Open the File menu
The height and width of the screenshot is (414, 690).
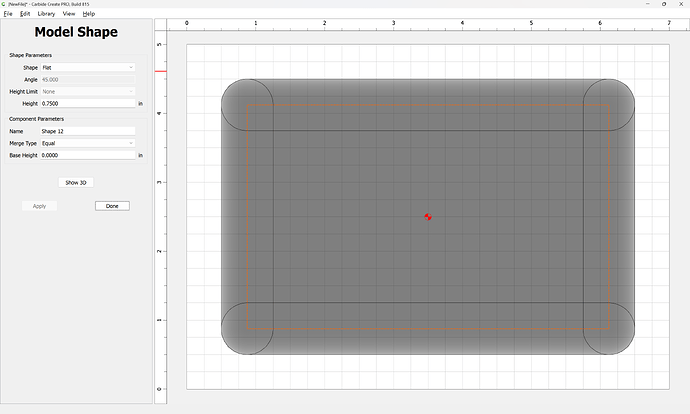pos(8,14)
